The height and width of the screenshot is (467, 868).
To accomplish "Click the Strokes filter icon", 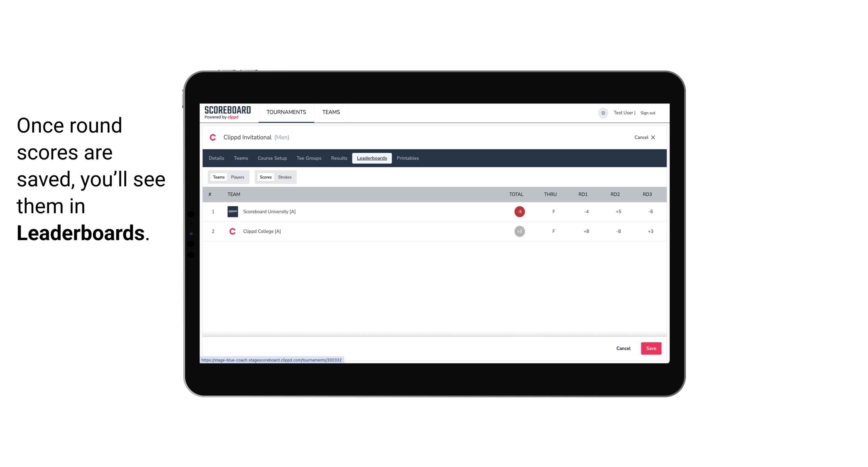I will [x=285, y=177].
